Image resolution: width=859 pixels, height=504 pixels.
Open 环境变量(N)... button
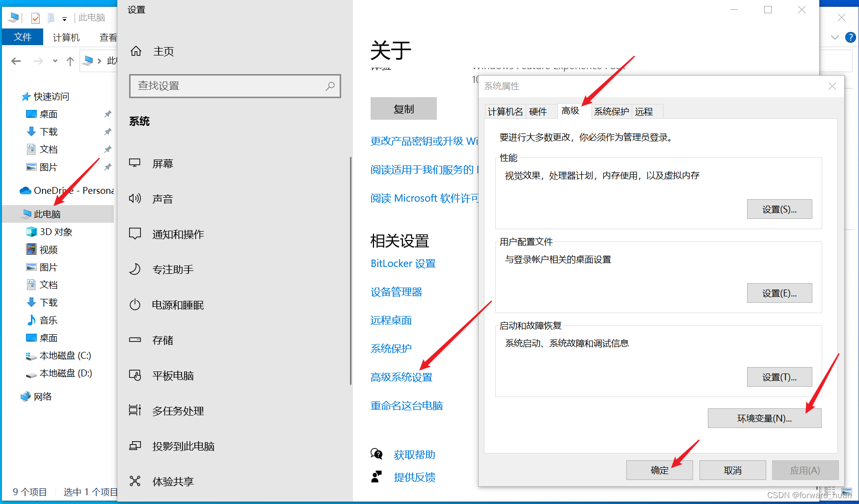764,418
